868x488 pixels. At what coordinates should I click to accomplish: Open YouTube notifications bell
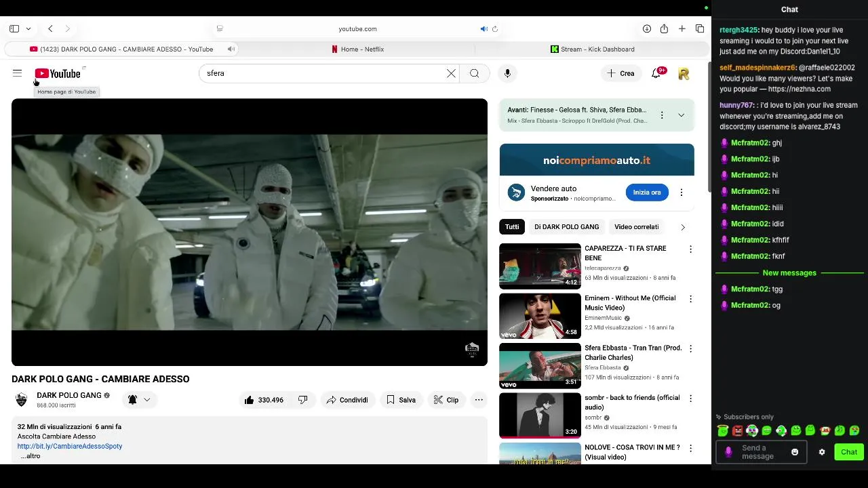[x=656, y=73]
